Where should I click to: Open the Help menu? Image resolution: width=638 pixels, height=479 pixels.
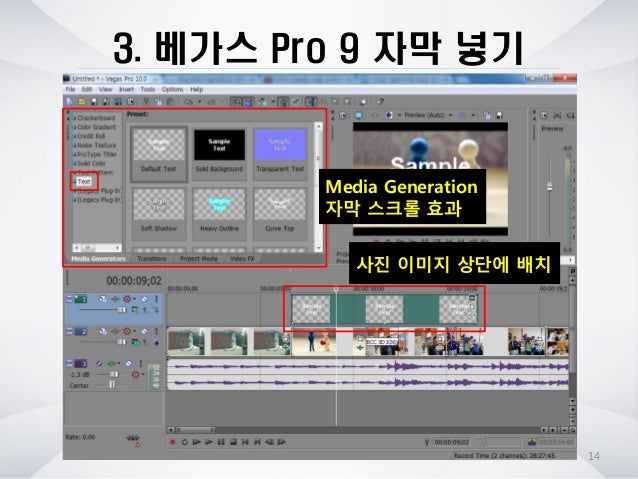tap(197, 89)
